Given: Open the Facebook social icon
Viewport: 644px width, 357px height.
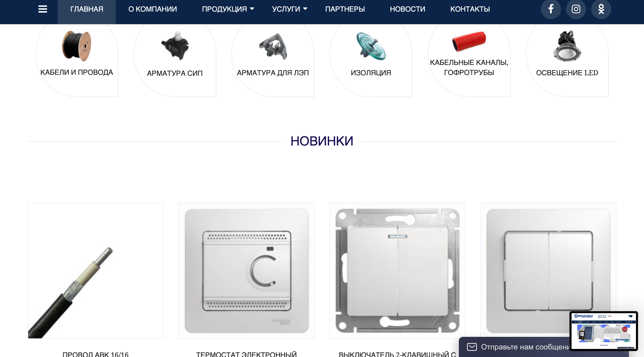Looking at the screenshot, I should click(x=551, y=9).
